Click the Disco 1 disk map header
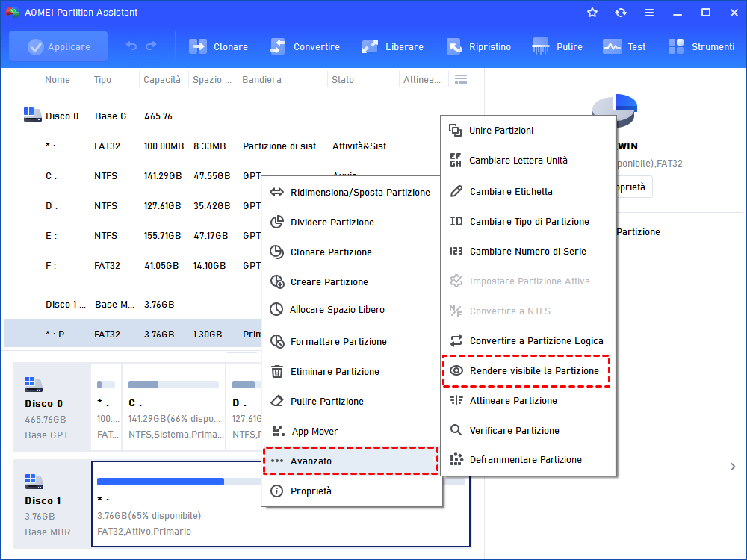 52,504
